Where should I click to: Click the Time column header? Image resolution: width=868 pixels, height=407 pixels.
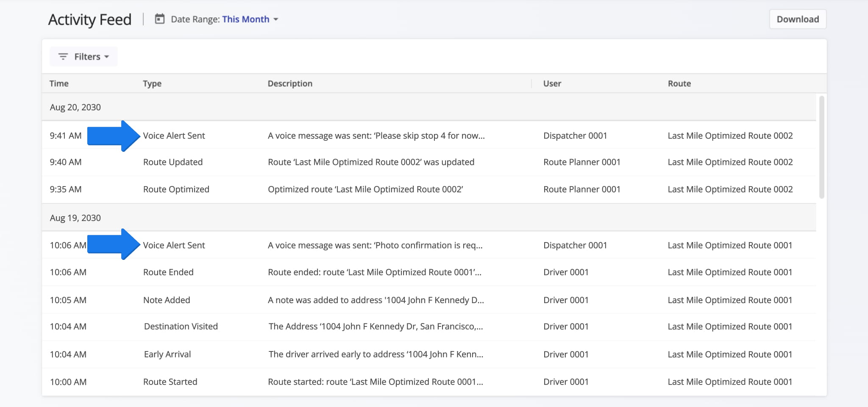[59, 84]
